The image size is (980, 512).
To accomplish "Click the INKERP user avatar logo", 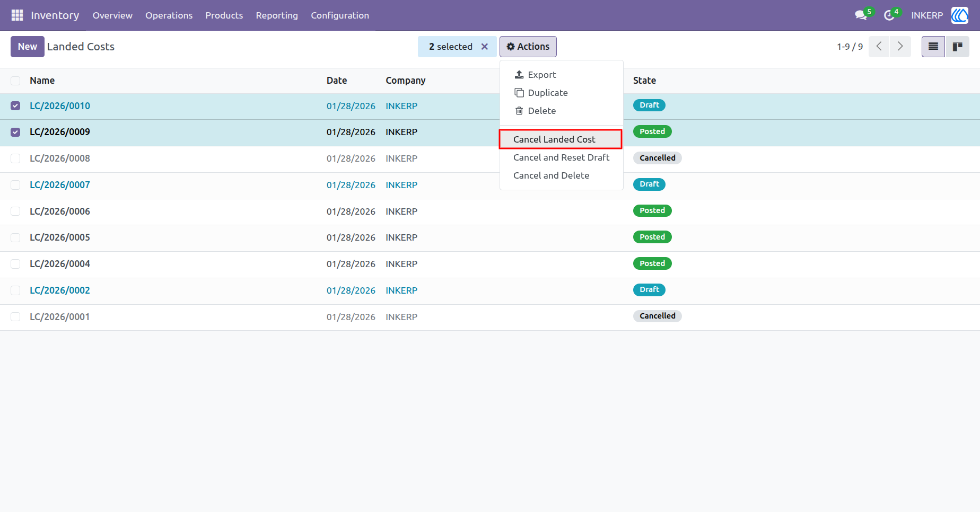I will pos(960,15).
